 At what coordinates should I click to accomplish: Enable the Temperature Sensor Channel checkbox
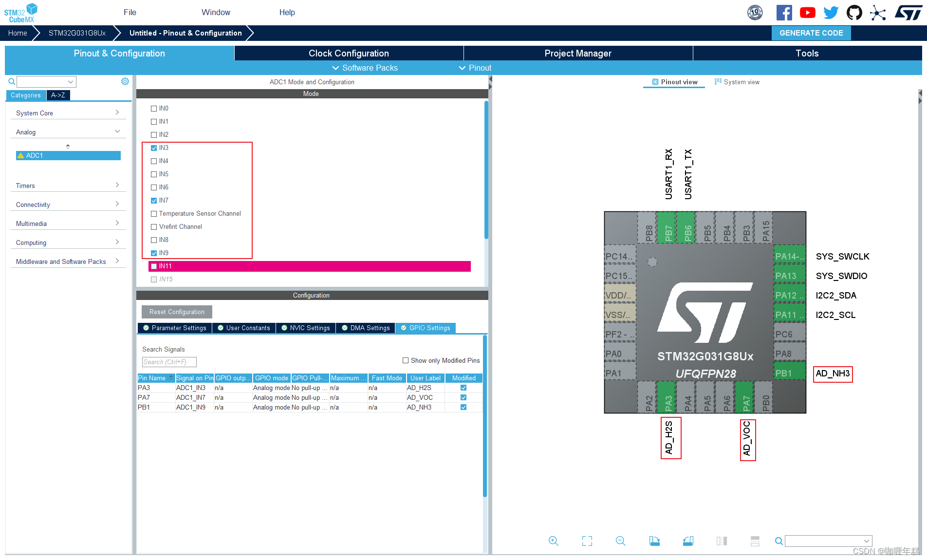pos(154,214)
